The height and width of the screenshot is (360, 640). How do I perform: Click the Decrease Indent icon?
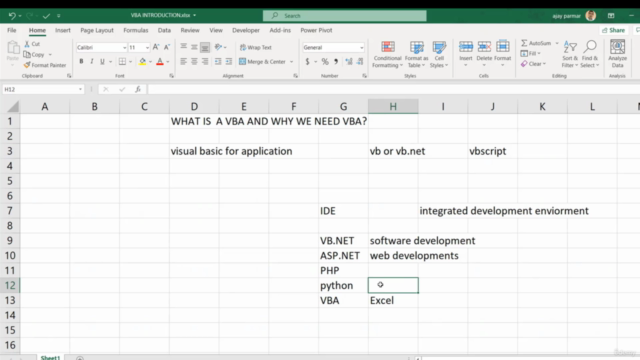coord(218,62)
